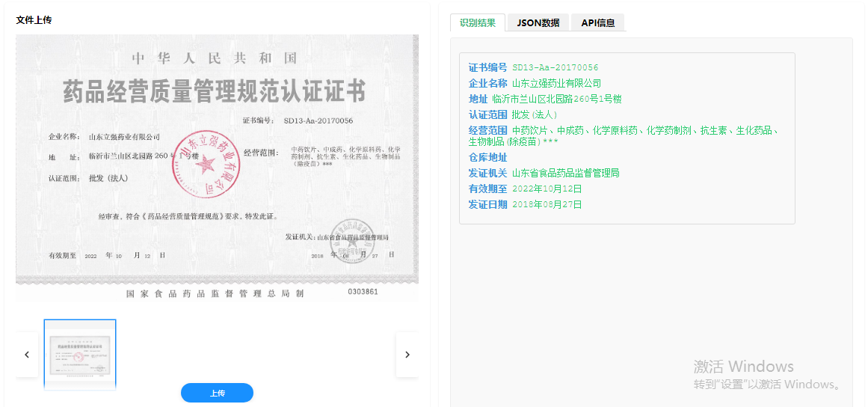Select the 批发 (法人) result value
The width and height of the screenshot is (868, 407).
click(x=535, y=114)
